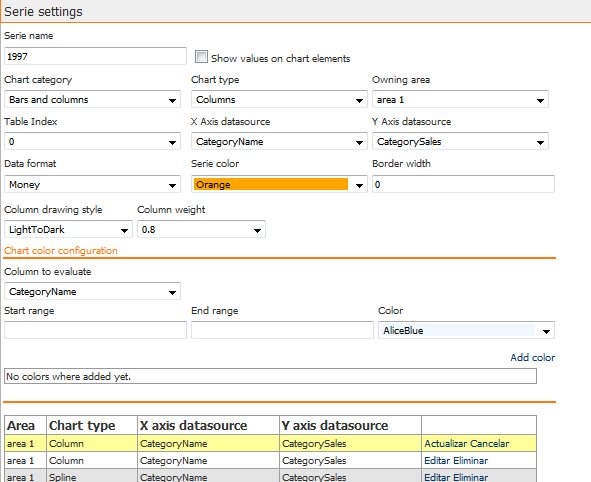Open the X Axis datasource dropdown

point(279,142)
